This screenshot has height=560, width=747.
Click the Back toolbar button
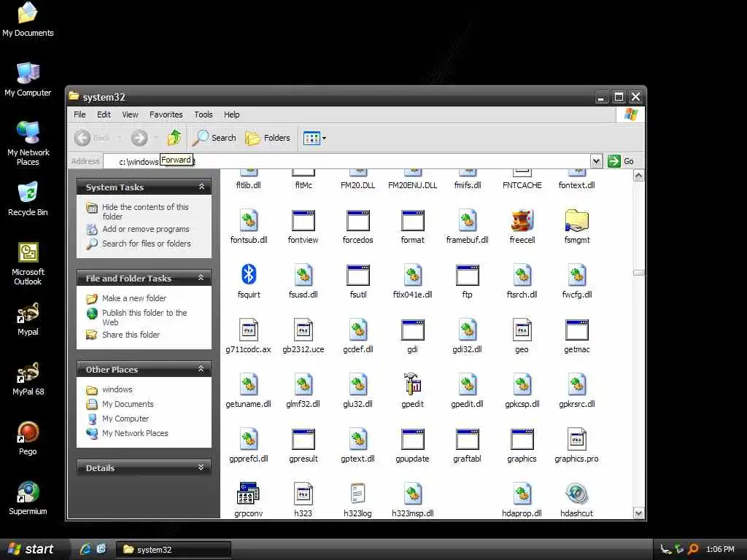pyautogui.click(x=93, y=138)
